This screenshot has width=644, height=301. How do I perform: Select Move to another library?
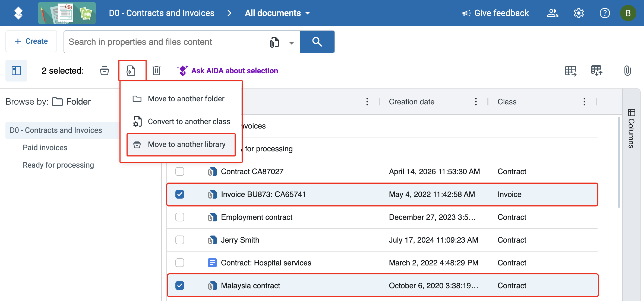(x=181, y=145)
